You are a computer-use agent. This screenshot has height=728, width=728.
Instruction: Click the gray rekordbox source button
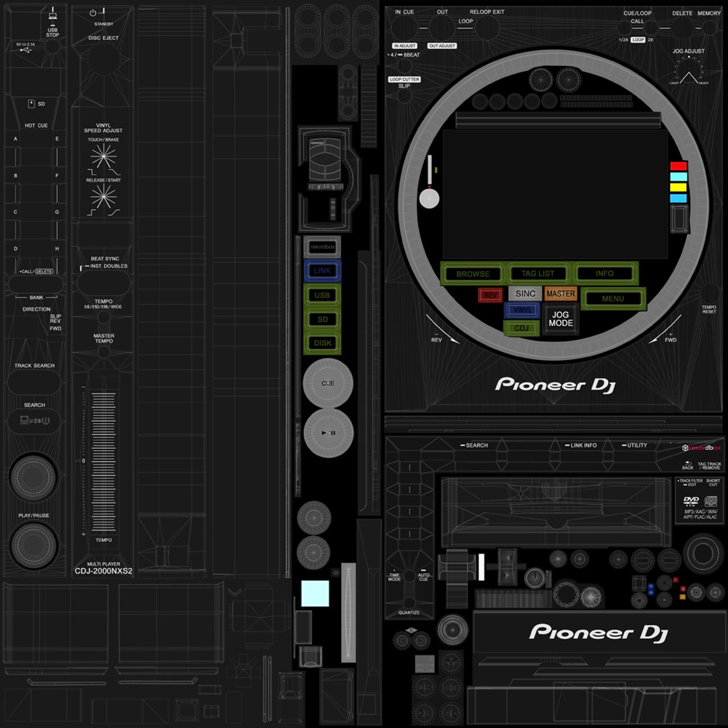click(x=322, y=247)
